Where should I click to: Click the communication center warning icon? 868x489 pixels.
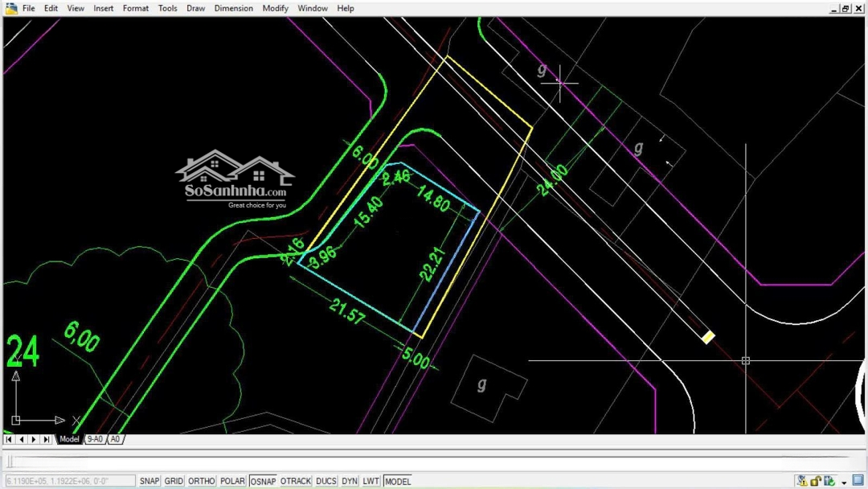[x=801, y=481]
